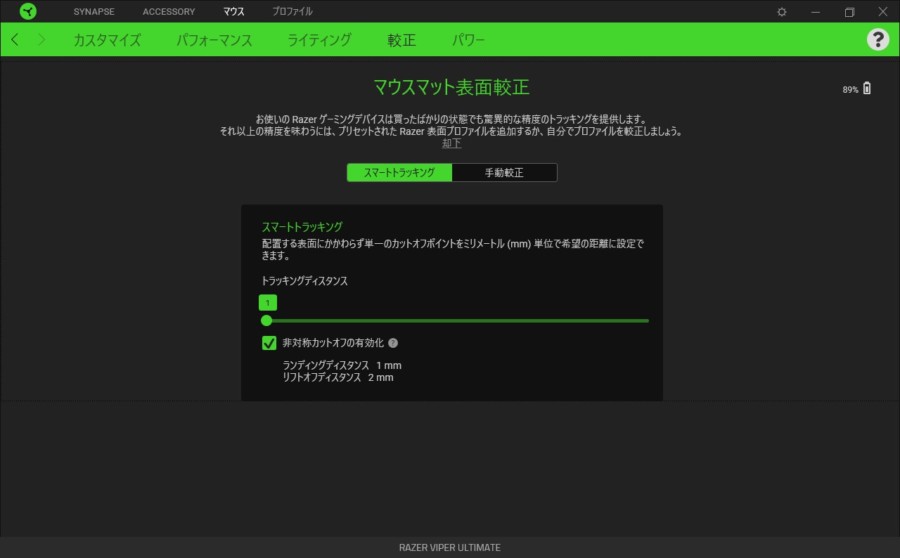The image size is (900, 558).
Task: Switch to 手動較正 mode
Action: (x=504, y=172)
